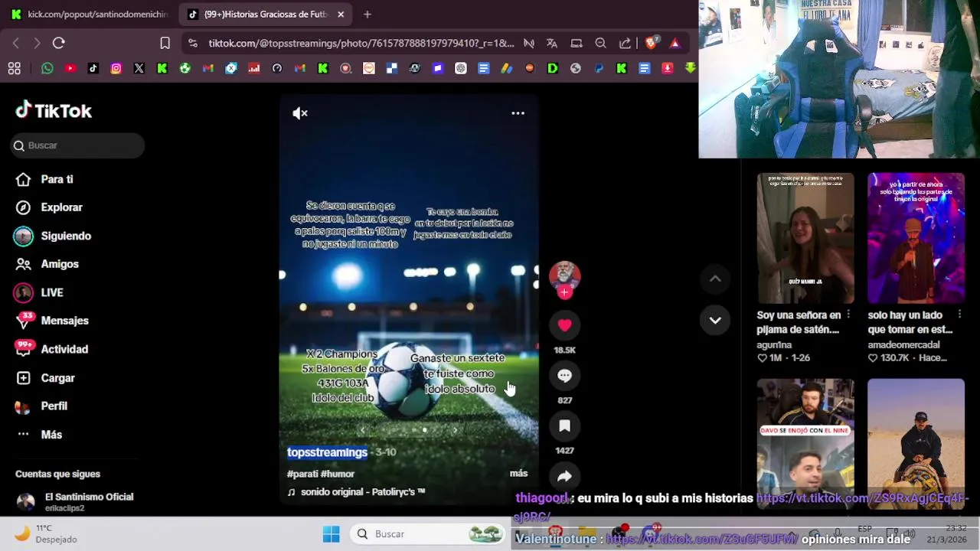The height and width of the screenshot is (551, 980).
Task: Open the three-dot options on the video
Action: 518,113
